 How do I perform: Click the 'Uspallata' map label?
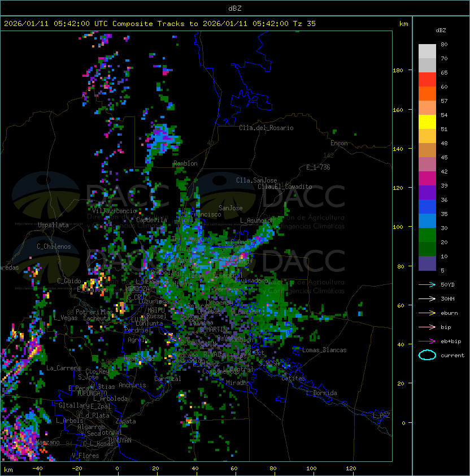(x=53, y=225)
